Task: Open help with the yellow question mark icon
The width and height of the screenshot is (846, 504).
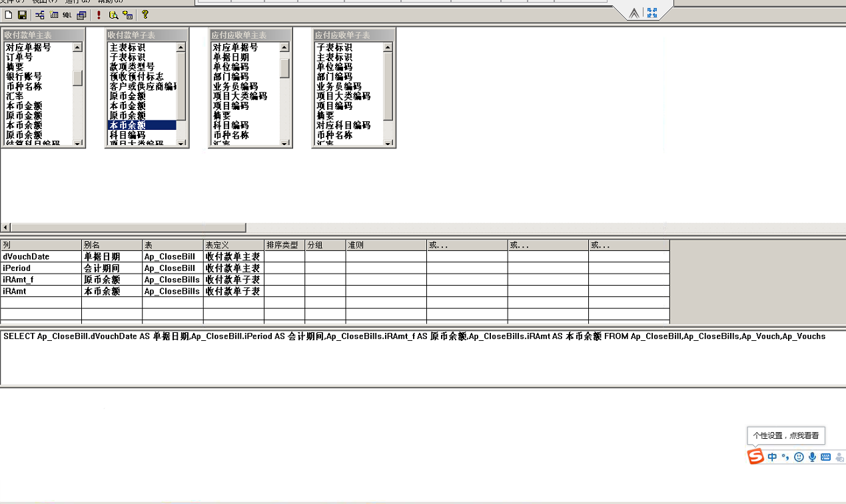Action: [145, 15]
